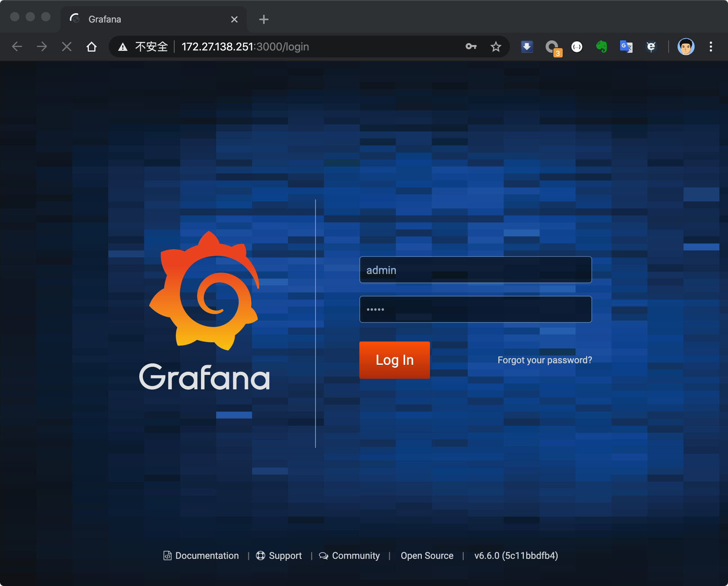This screenshot has width=728, height=586.
Task: Close the Grafana tab
Action: pyautogui.click(x=234, y=19)
